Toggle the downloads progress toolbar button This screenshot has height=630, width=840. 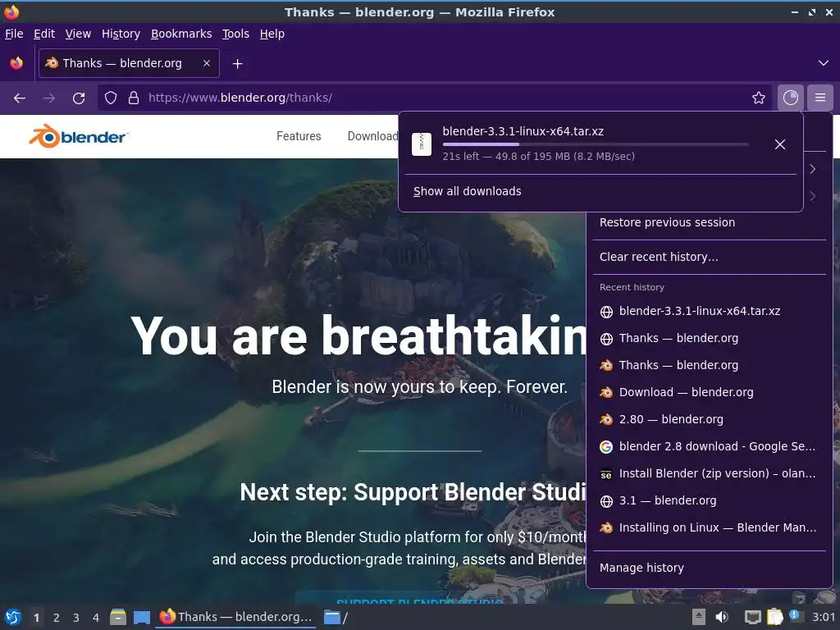(x=791, y=98)
